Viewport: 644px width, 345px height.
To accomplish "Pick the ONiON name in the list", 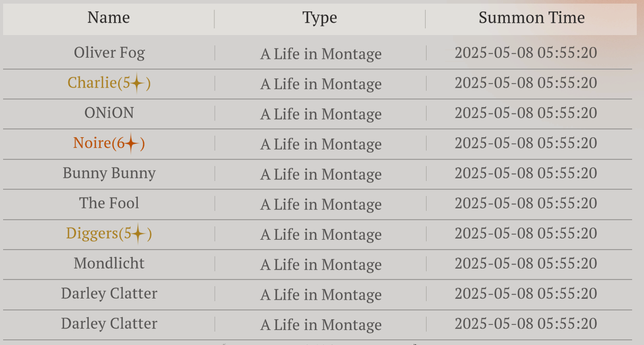I will [x=109, y=113].
